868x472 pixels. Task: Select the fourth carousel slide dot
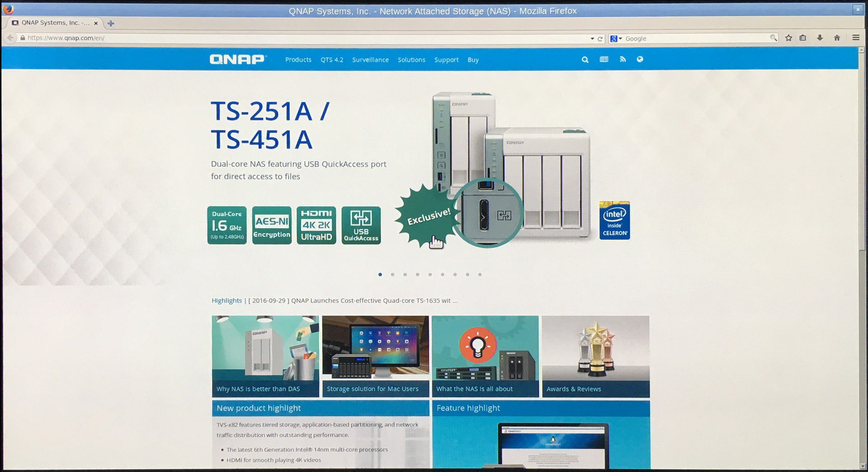[x=417, y=274]
